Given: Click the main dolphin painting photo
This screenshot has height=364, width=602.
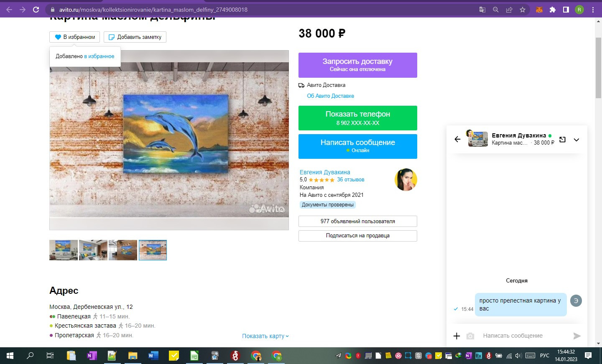Looking at the screenshot, I should 169,140.
